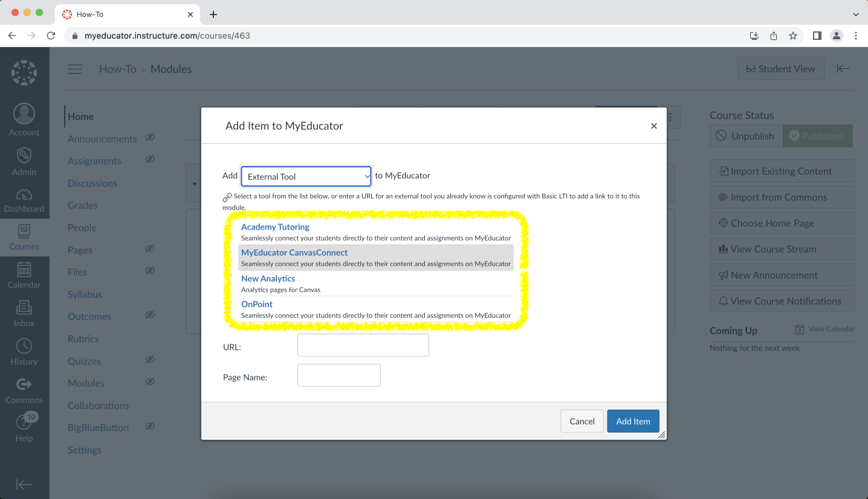Click New Announcement button
Screen dimensions: 868x499
point(782,275)
